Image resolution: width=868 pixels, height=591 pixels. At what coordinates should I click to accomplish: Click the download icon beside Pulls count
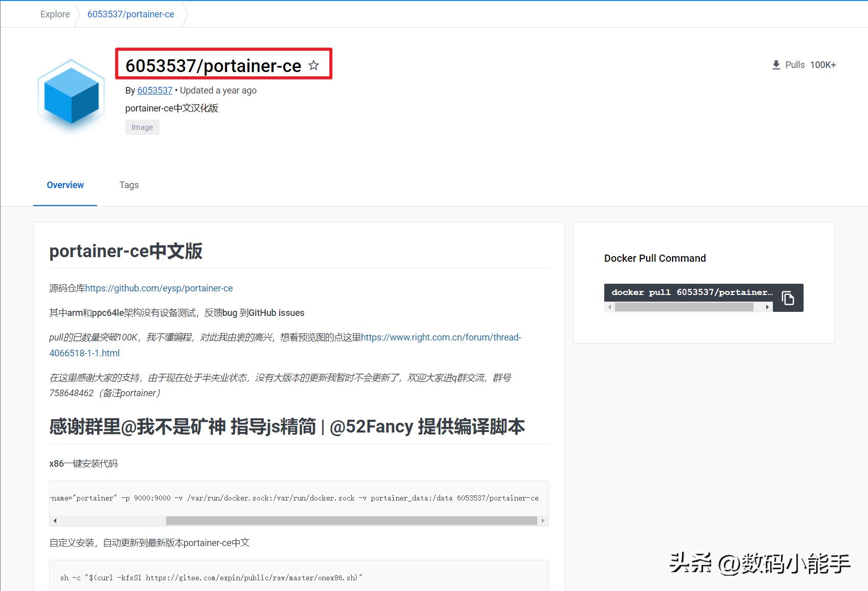click(776, 65)
